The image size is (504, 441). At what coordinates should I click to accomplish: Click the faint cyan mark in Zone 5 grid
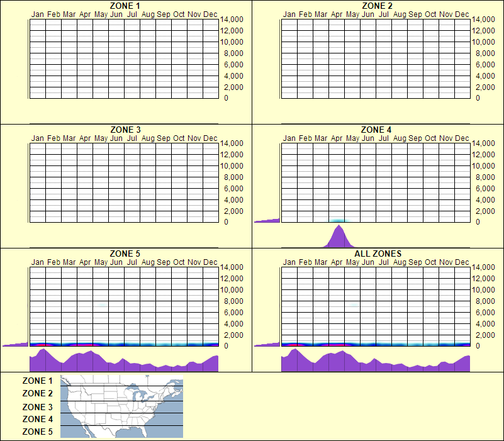[100, 304]
